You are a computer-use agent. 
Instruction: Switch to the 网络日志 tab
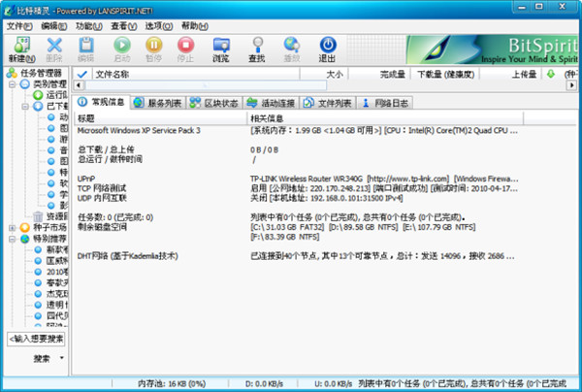click(x=386, y=102)
